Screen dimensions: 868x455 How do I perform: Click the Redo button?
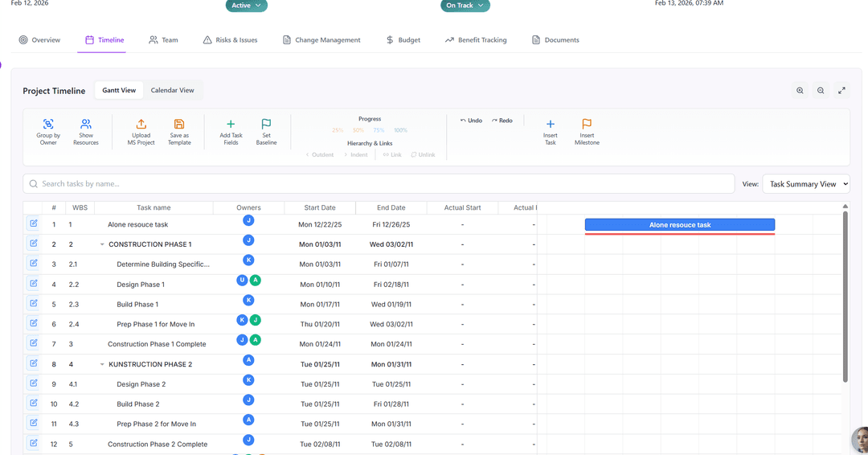[x=502, y=120]
